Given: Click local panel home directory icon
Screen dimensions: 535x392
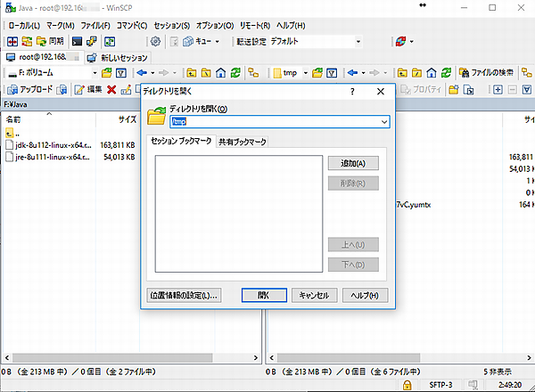Looking at the screenshot, I should [221, 72].
